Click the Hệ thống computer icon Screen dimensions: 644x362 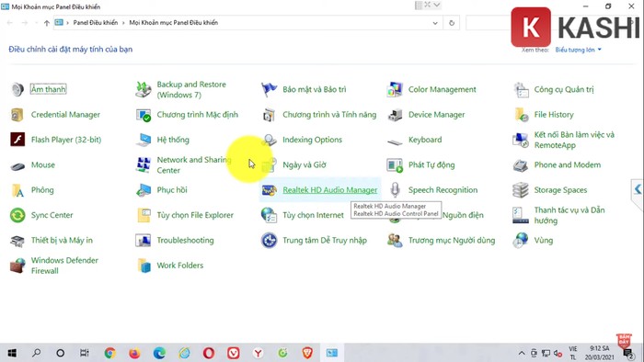(144, 140)
